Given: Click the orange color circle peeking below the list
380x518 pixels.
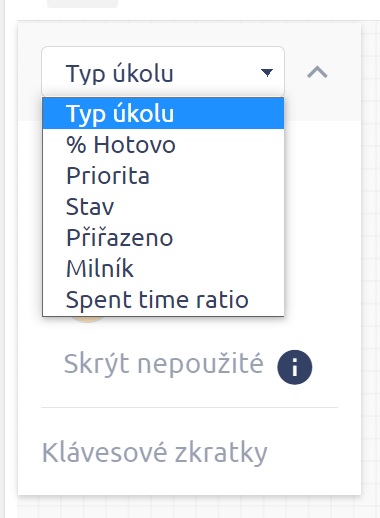Looking at the screenshot, I should (x=87, y=319).
